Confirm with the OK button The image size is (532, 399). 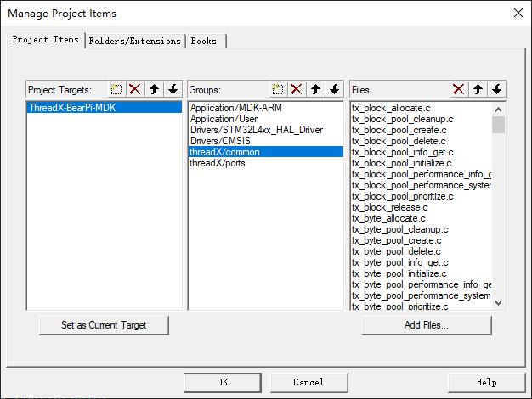point(223,382)
